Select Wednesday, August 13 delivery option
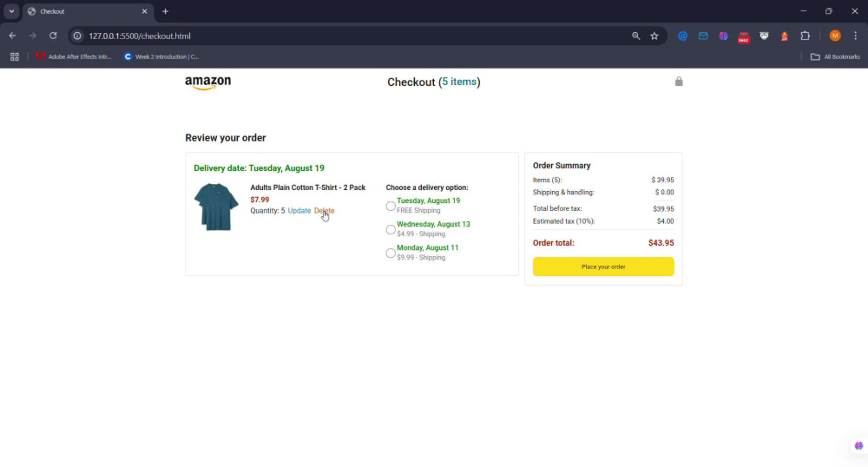The height and width of the screenshot is (467, 868). click(x=391, y=229)
